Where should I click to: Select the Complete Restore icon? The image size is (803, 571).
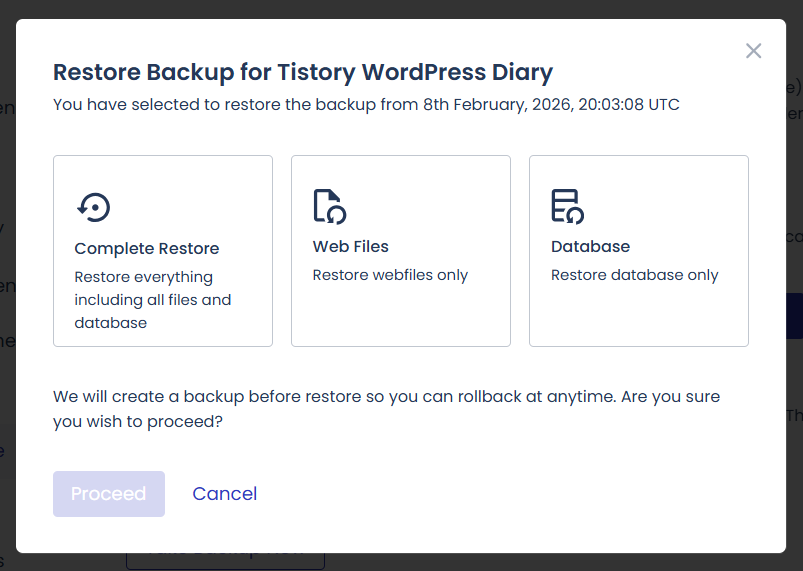coord(94,207)
